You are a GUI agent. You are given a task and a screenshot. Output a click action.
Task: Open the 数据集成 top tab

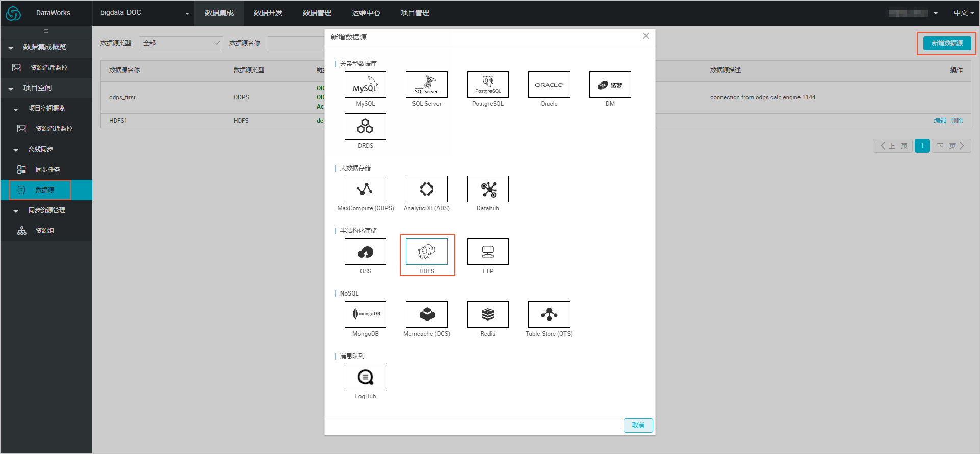click(219, 13)
